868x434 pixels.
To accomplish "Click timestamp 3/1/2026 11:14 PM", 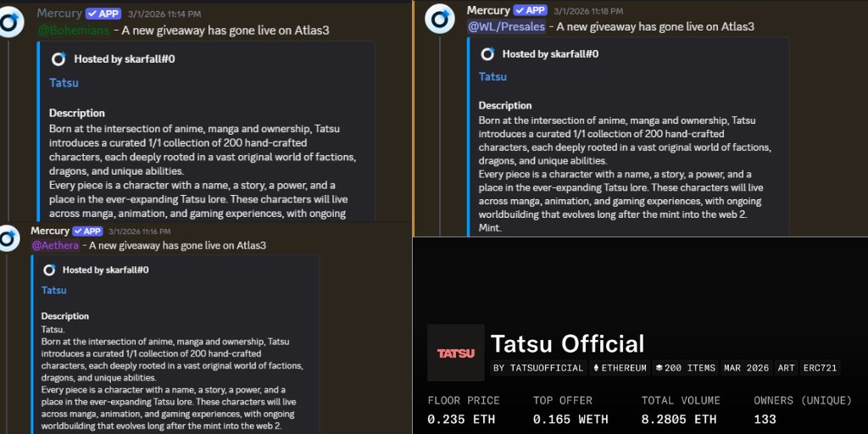I will click(164, 14).
